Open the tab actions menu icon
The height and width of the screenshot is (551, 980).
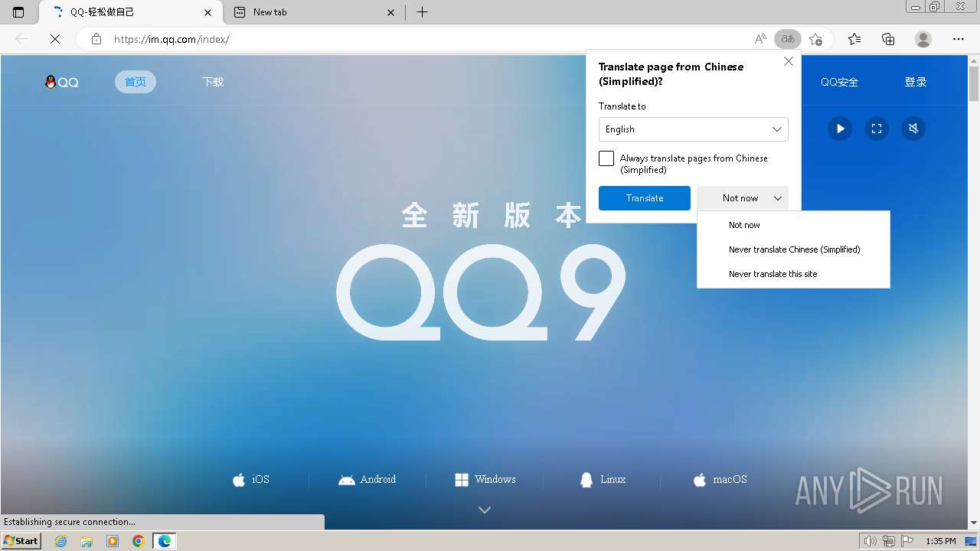[18, 12]
